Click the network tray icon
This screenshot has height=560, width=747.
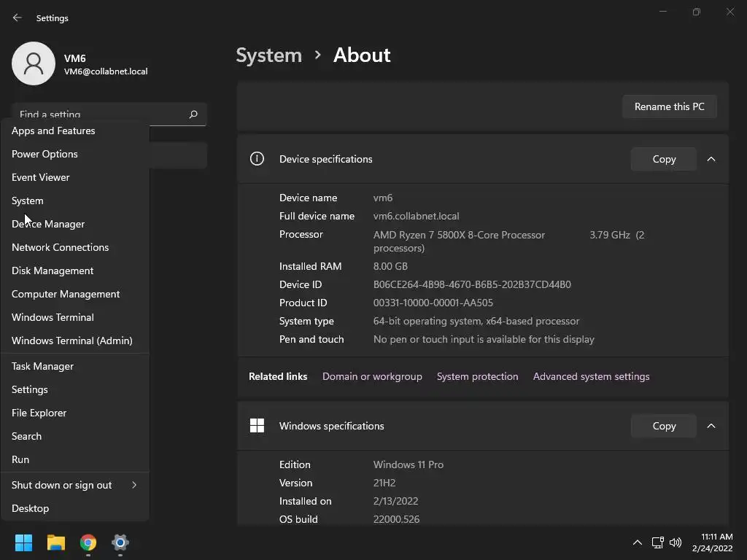(657, 542)
